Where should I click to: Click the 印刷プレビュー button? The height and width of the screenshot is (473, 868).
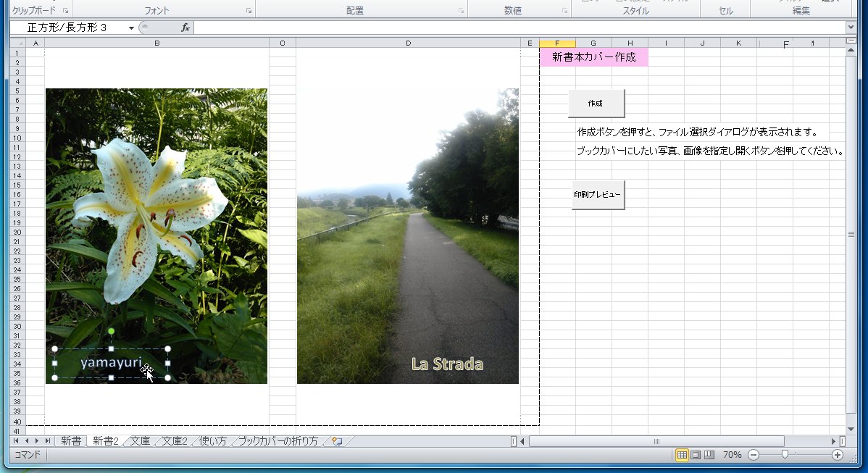click(598, 195)
